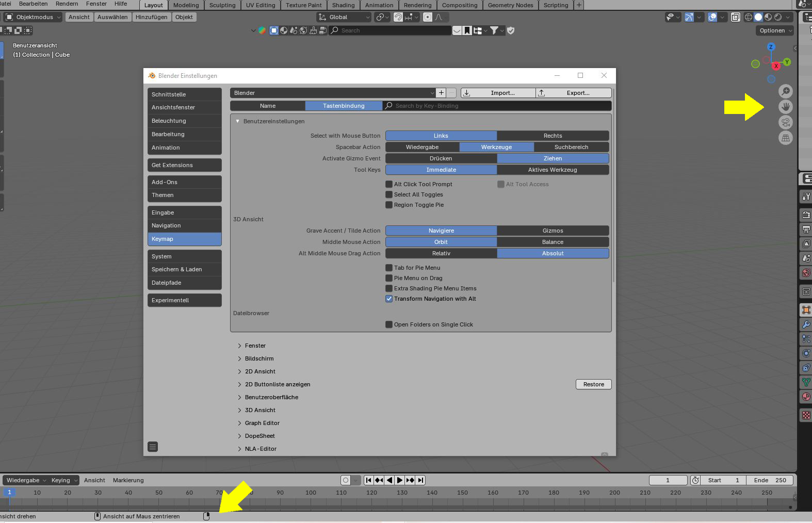Click the Export... button

tap(574, 93)
